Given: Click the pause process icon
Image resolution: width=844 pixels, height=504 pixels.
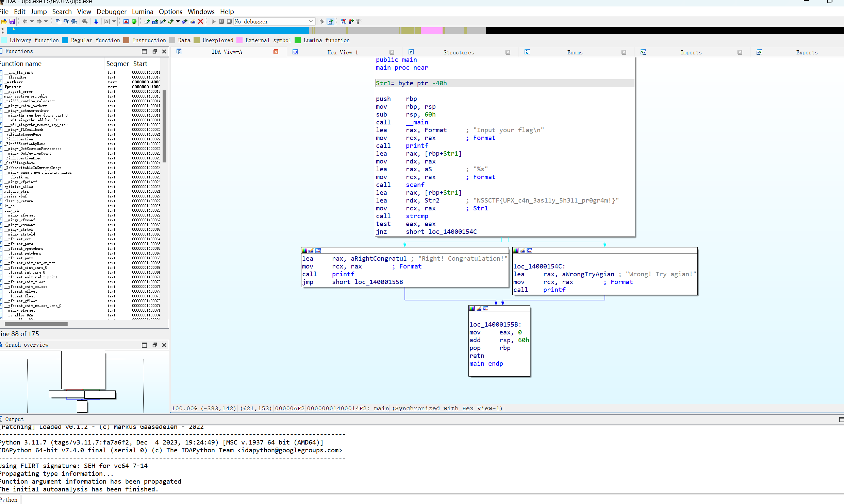Looking at the screenshot, I should (x=221, y=21).
